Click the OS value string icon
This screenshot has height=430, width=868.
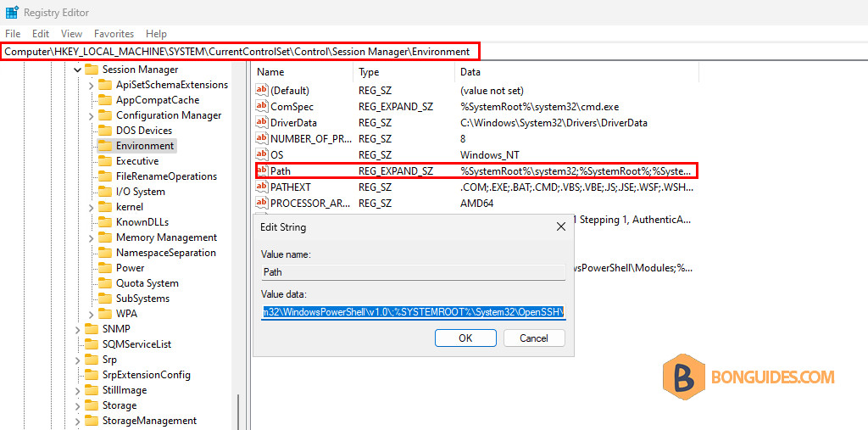(x=262, y=154)
